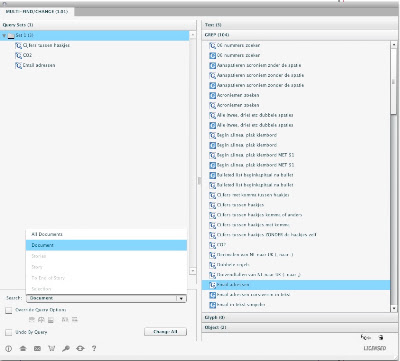Image resolution: width=400 pixels, height=361 pixels.
Task: Select Cijfers tussen haakjes in the Query Sets tree
Action: point(46,45)
